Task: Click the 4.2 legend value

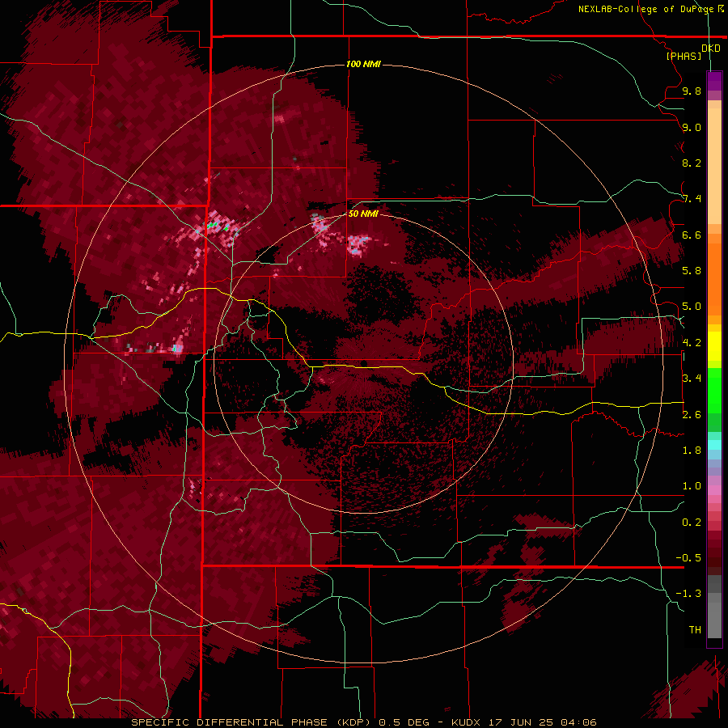Action: point(692,343)
